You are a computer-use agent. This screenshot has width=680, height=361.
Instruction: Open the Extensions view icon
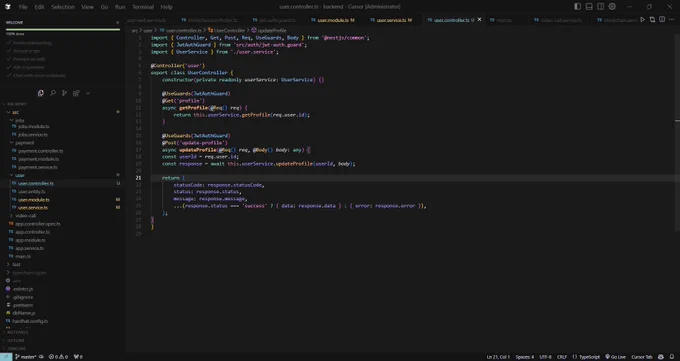76,93
